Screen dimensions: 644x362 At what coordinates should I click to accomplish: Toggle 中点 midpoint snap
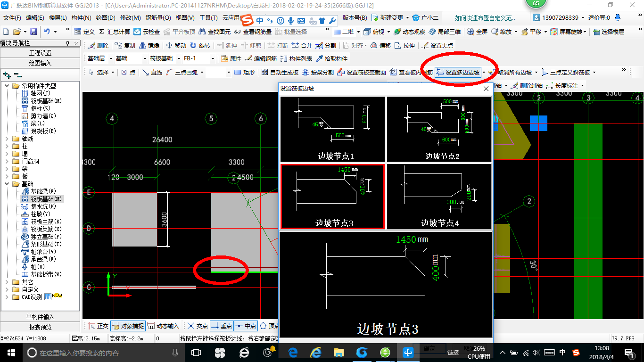pos(246,326)
